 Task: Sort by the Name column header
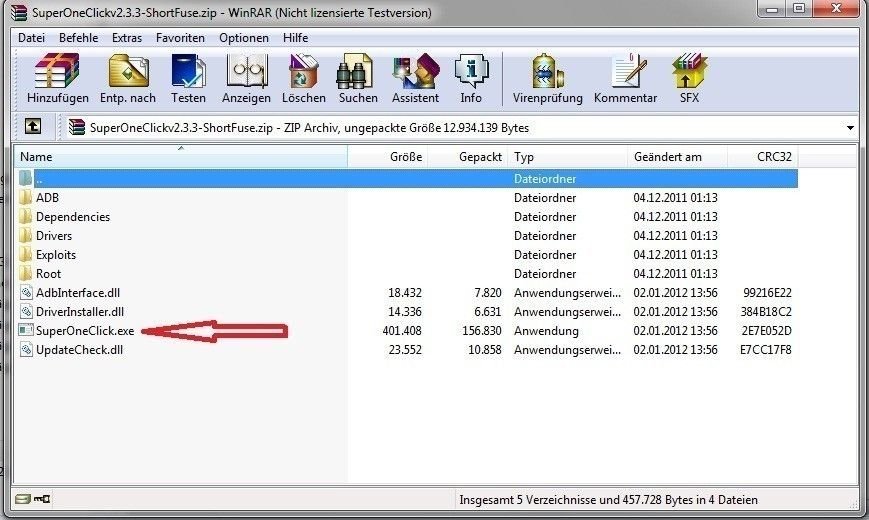(x=181, y=156)
